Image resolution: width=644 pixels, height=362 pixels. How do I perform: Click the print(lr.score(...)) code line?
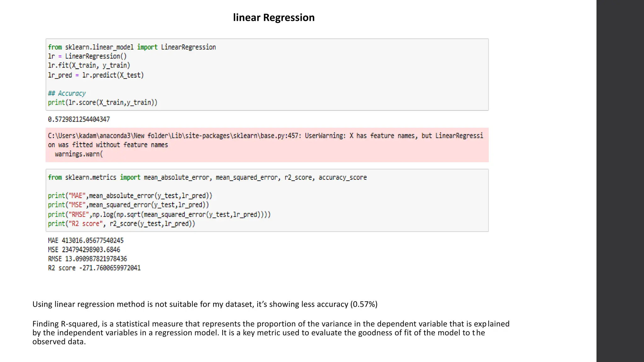point(103,102)
